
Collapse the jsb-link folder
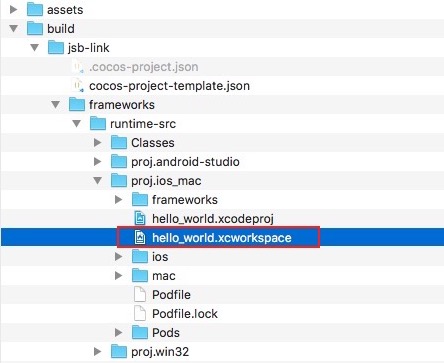35,48
